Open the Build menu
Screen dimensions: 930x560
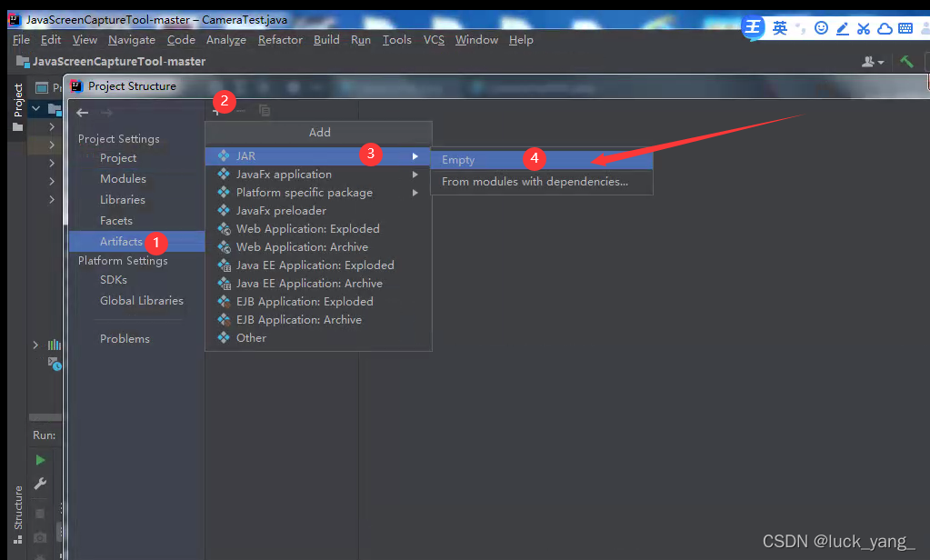(326, 40)
